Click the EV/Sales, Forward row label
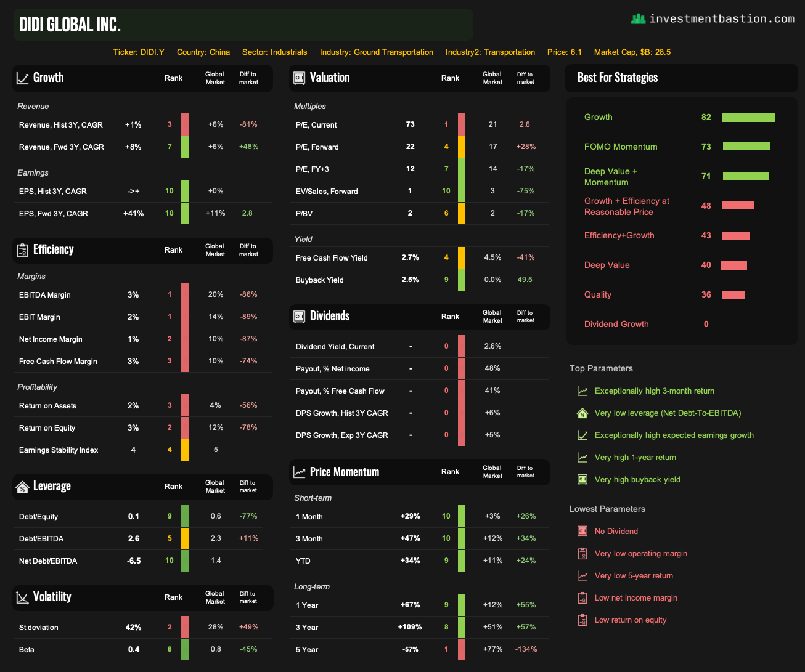Image resolution: width=805 pixels, height=672 pixels. pos(327,192)
